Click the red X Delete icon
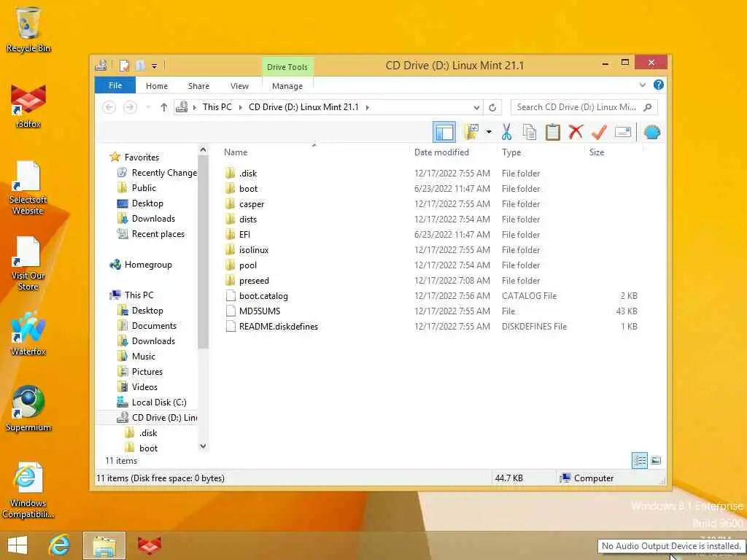Viewport: 747px width, 560px height. click(576, 132)
